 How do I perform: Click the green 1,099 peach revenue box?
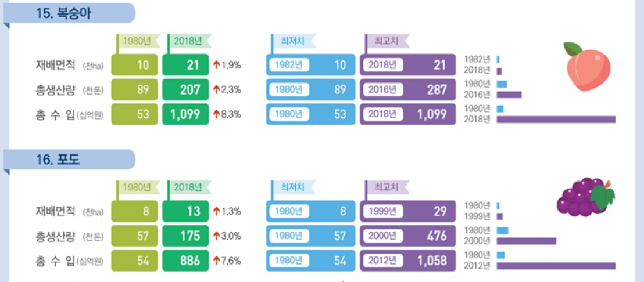pos(185,114)
